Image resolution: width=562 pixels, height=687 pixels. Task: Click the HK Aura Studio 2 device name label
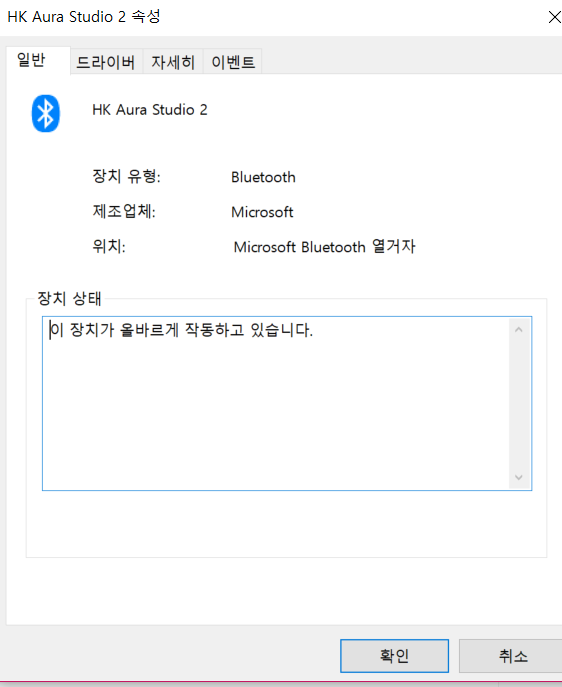pyautogui.click(x=150, y=110)
